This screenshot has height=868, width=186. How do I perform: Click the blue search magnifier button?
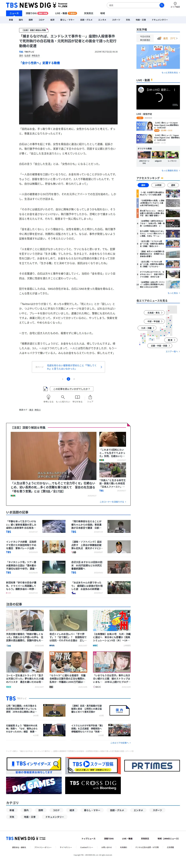(x=162, y=5)
